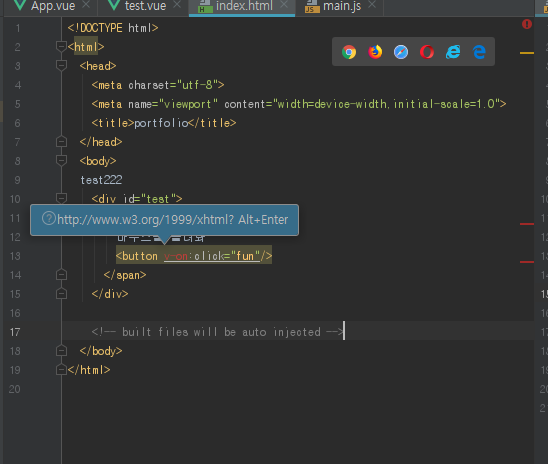The height and width of the screenshot is (464, 548).
Task: Click the xhtml namespace import tooltip
Action: pyautogui.click(x=165, y=220)
